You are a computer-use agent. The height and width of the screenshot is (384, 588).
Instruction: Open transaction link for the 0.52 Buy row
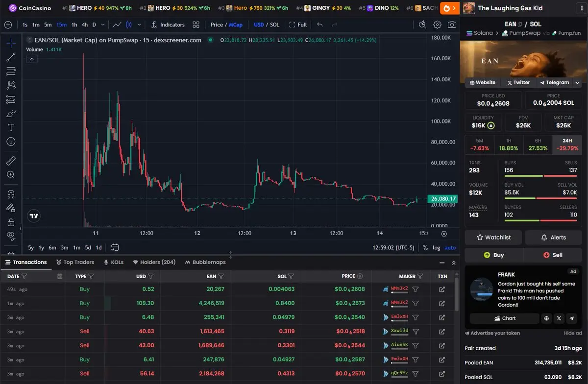coord(442,289)
